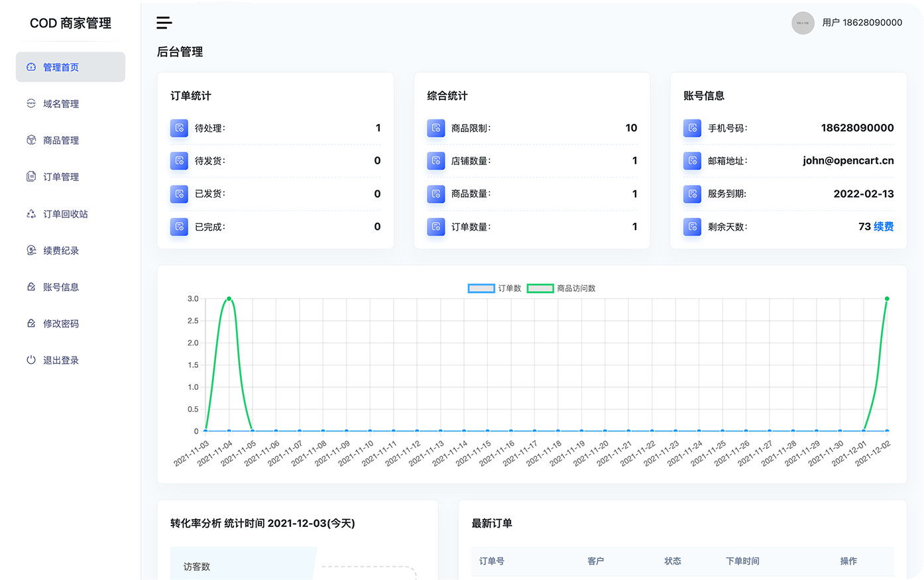Click the icon beside 手机号码
Image resolution: width=924 pixels, height=580 pixels.
click(x=692, y=128)
